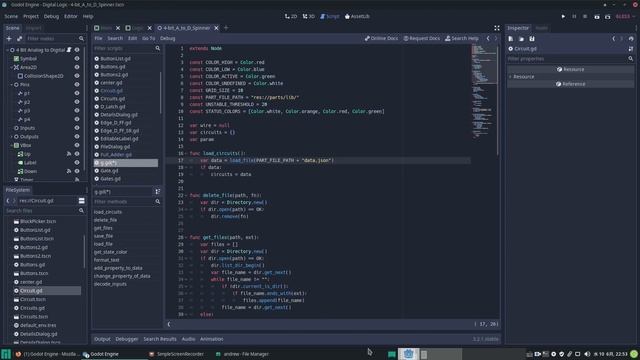
Task: Collapse the VBox tree node
Action: point(11,145)
